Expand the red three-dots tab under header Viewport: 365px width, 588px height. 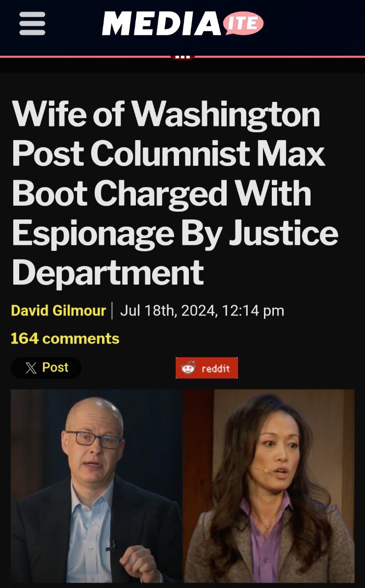[x=182, y=57]
